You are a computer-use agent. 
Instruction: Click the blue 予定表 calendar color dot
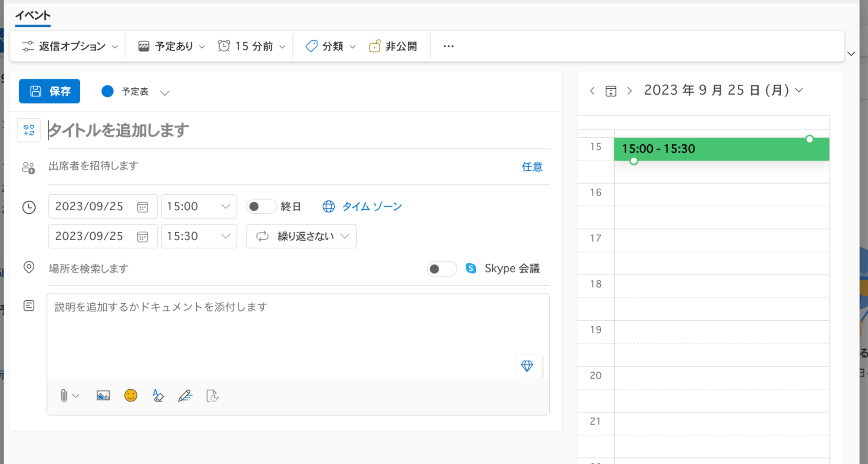107,91
